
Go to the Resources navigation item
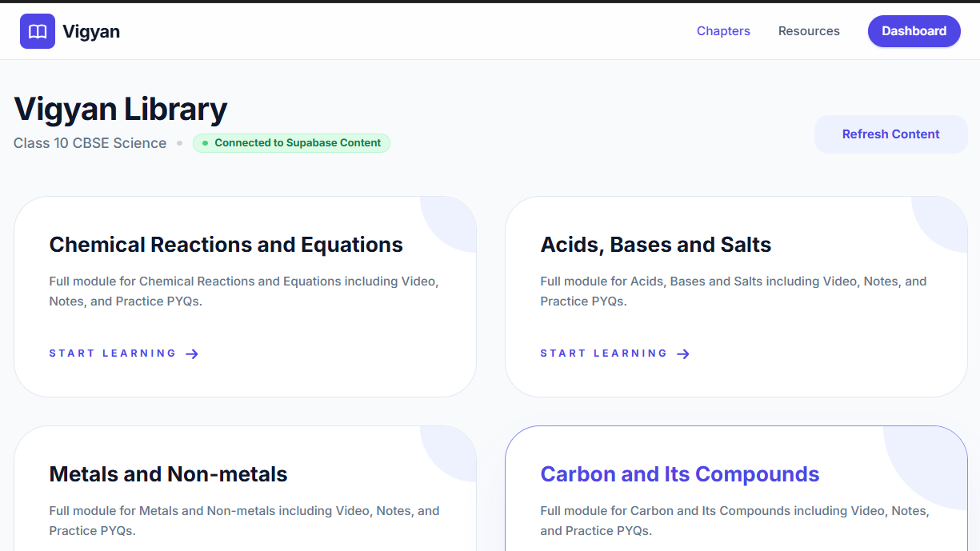809,31
